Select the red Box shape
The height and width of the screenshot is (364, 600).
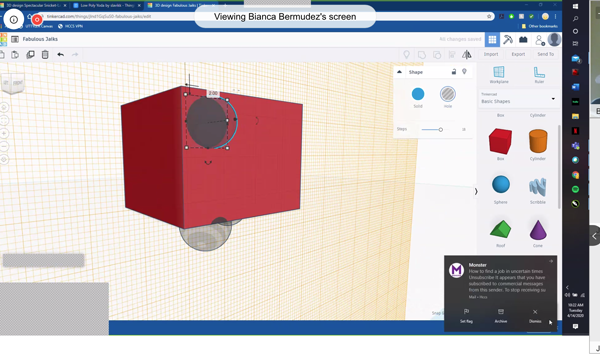(x=500, y=141)
